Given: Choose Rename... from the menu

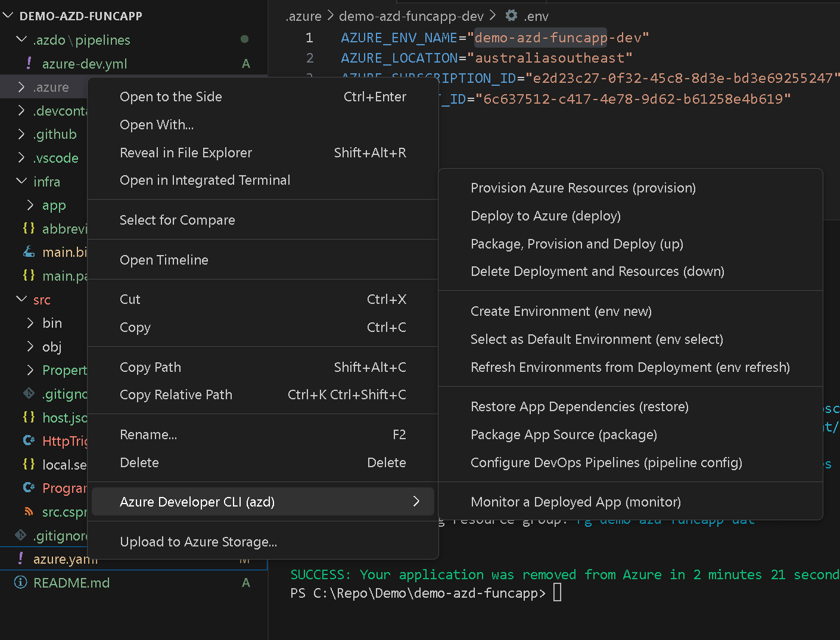Looking at the screenshot, I should pos(263,434).
